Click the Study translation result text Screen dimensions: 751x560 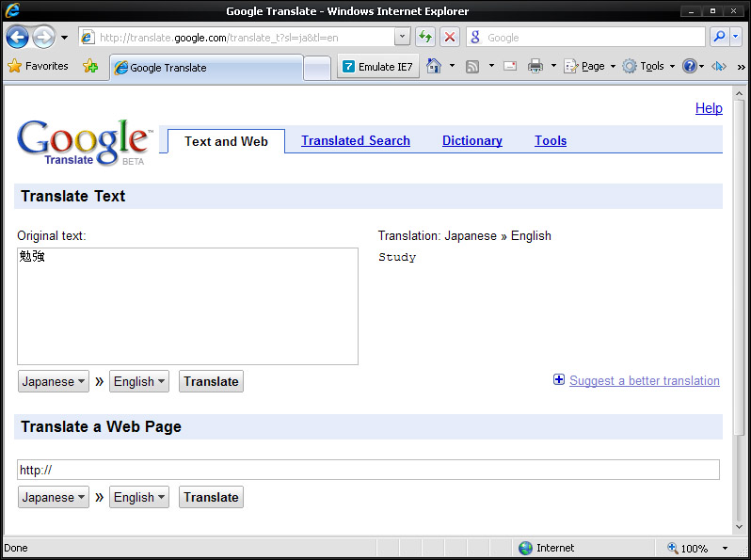pos(397,257)
